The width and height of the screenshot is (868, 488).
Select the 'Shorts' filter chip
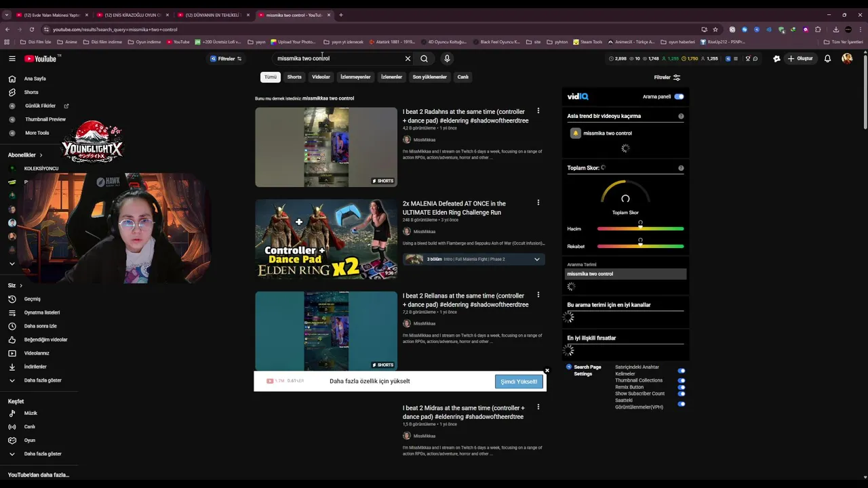[x=294, y=77]
